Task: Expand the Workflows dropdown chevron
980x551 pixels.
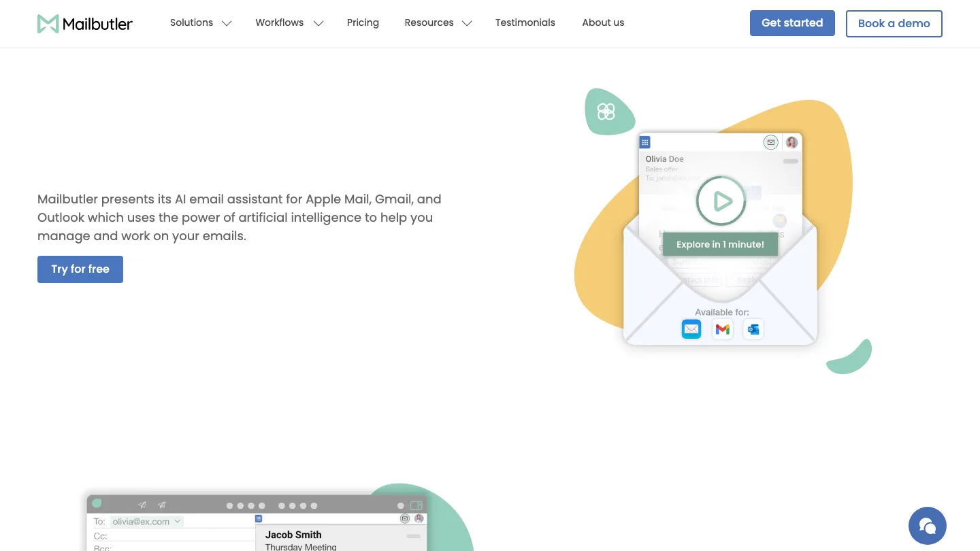Action: click(318, 23)
